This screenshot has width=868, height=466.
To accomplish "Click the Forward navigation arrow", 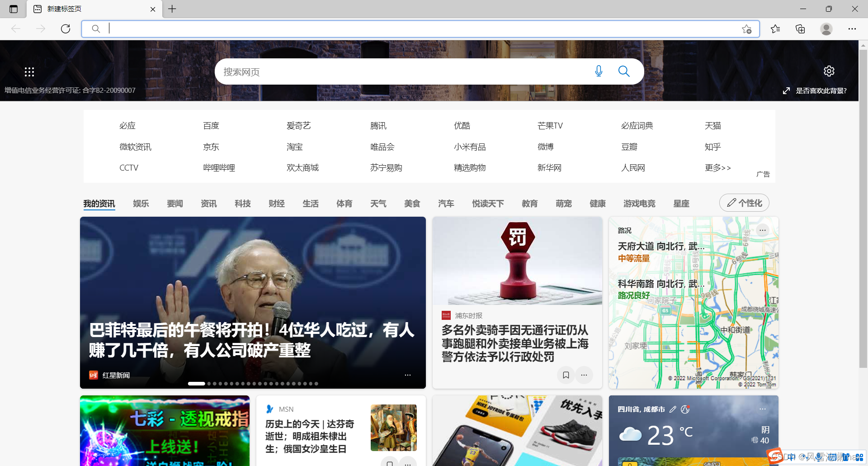I will coord(41,29).
